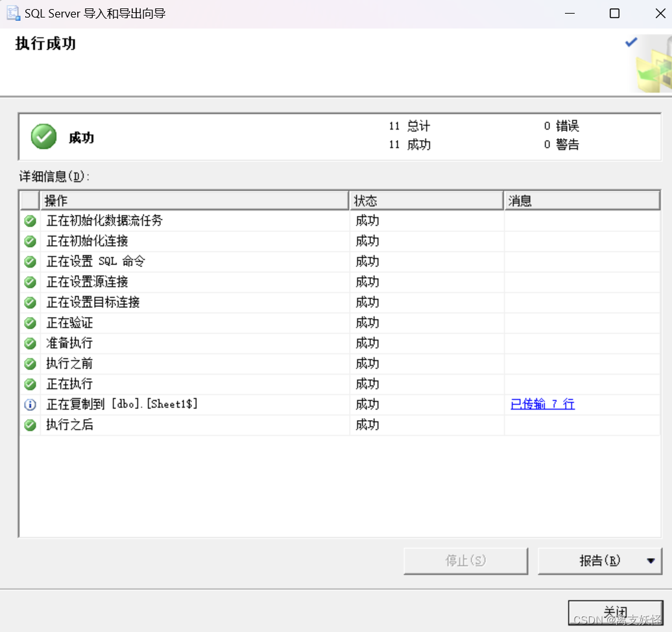Click the green icon beside 正在执行
Viewport: 672px width, 632px height.
pyautogui.click(x=30, y=384)
